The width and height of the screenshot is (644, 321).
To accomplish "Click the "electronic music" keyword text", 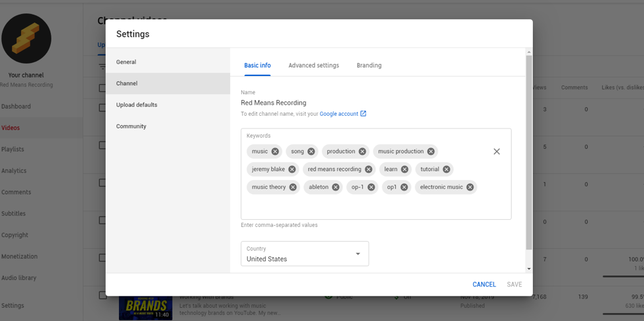I will pos(442,187).
